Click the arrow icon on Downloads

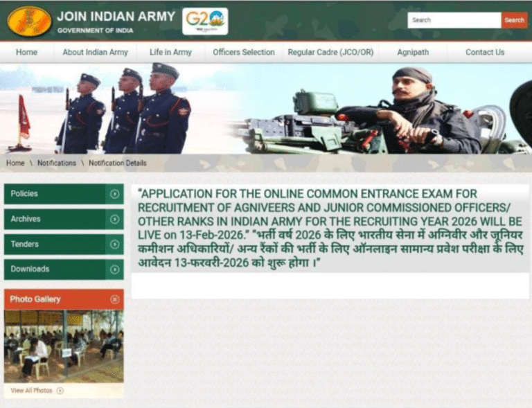click(x=115, y=269)
